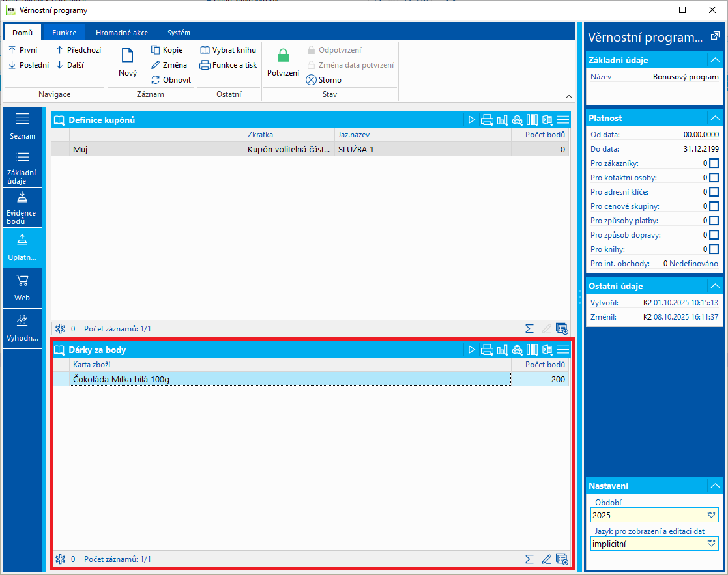Toggle Pro cenové skupiny checkbox
This screenshot has height=575, width=728.
714,206
